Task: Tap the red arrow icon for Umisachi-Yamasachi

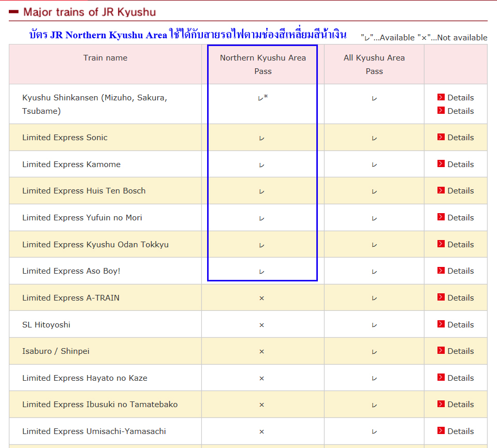Action: [441, 431]
